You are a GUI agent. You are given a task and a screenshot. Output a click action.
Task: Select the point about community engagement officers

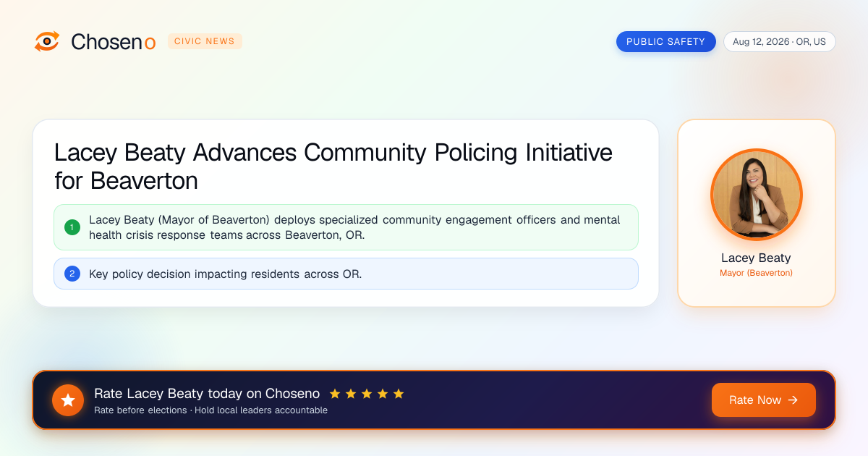pos(346,227)
